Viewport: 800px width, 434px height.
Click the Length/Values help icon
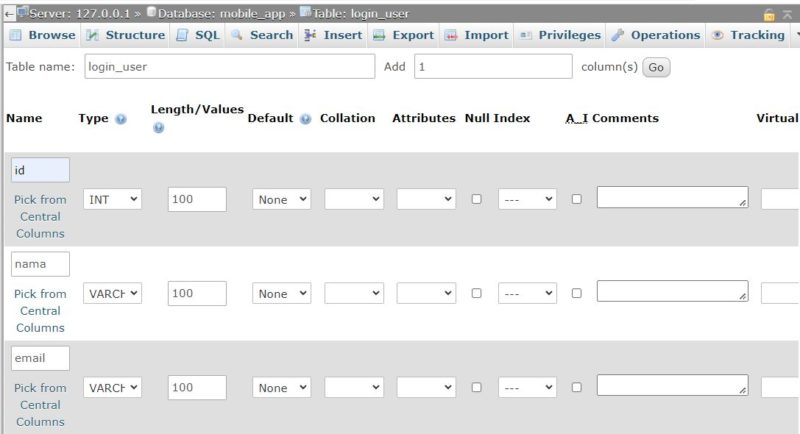pos(159,129)
